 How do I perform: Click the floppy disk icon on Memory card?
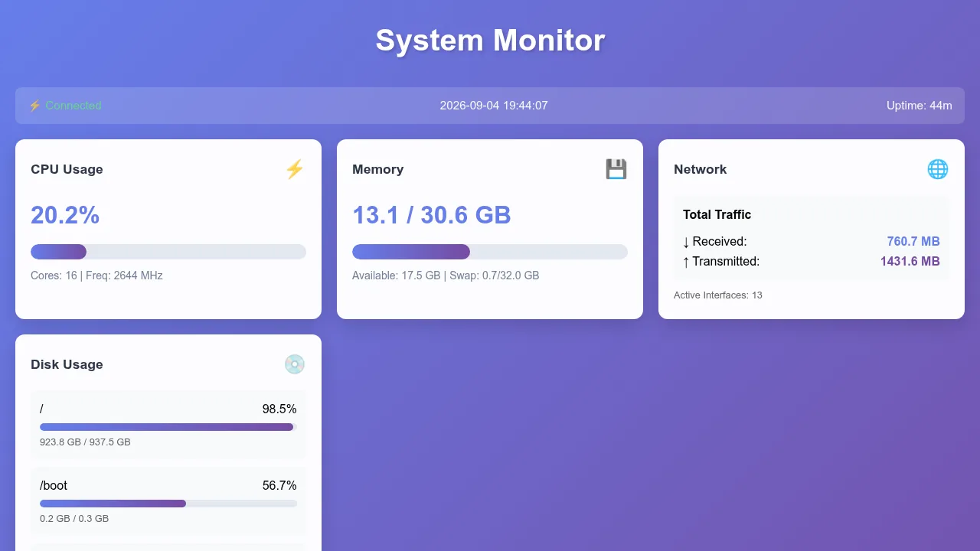click(616, 169)
